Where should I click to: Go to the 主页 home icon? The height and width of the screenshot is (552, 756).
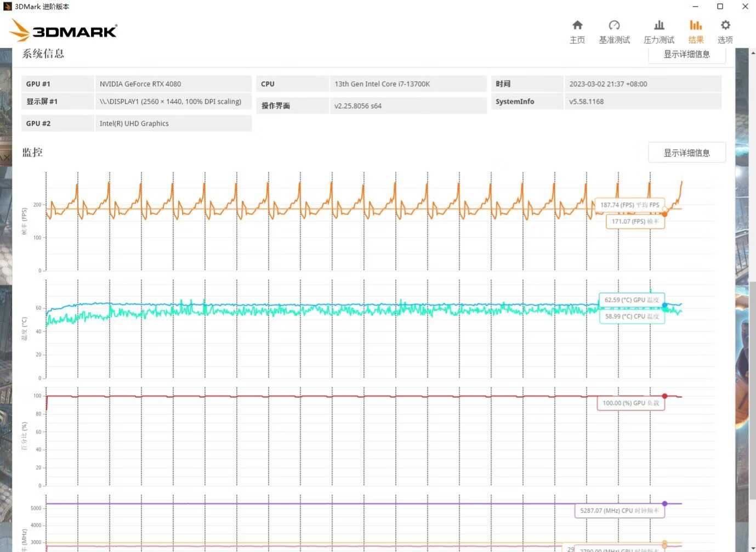577,25
